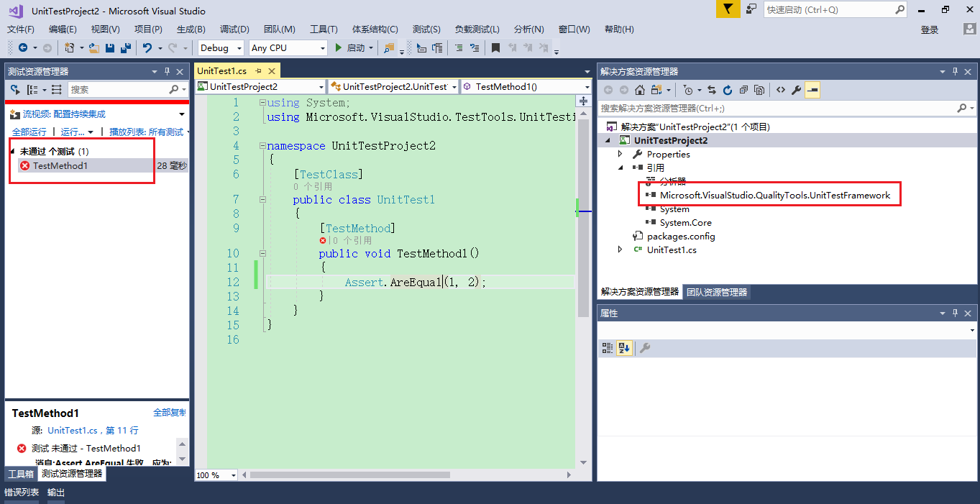
Task: Expand the UnitTest1.cs tree node
Action: tap(620, 249)
